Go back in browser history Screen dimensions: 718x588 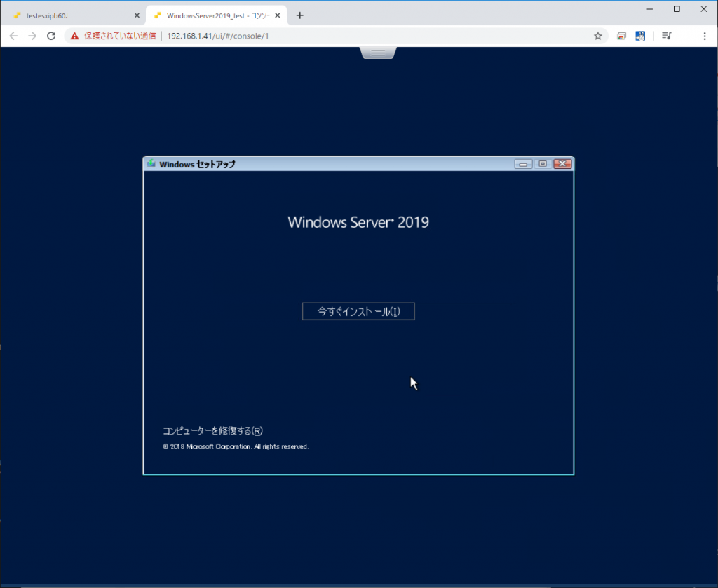(14, 36)
